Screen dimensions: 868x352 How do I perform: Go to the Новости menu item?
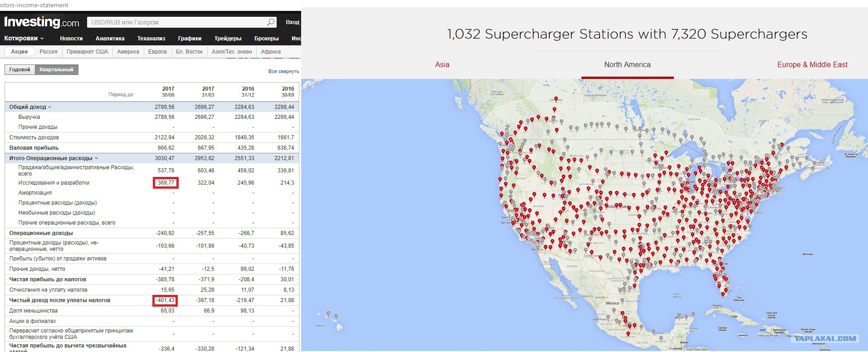pyautogui.click(x=71, y=39)
